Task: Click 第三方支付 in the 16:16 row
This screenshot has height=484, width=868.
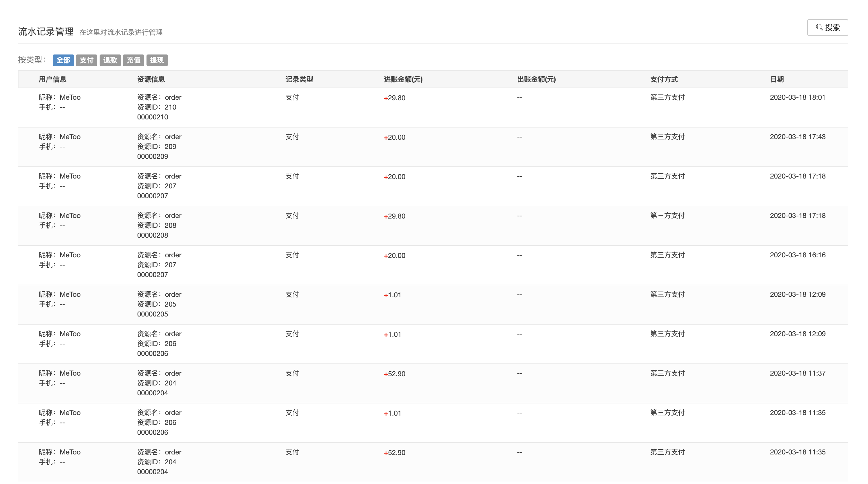Action: tap(668, 255)
